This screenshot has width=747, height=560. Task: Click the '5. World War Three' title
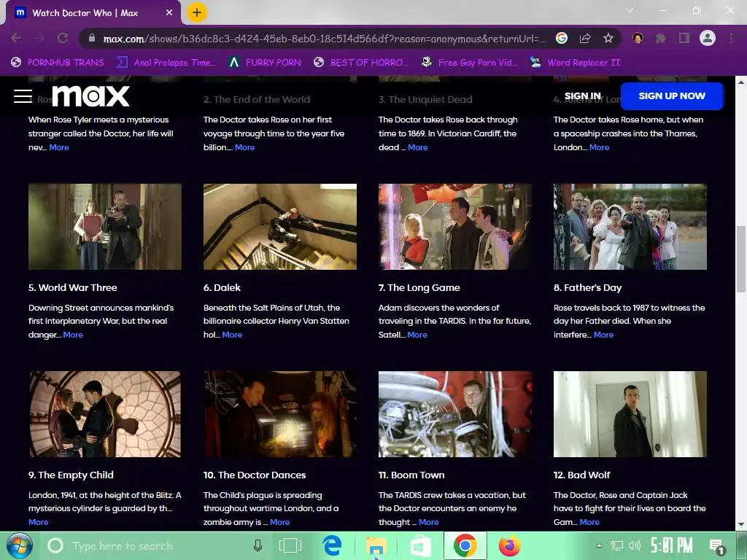tap(73, 287)
